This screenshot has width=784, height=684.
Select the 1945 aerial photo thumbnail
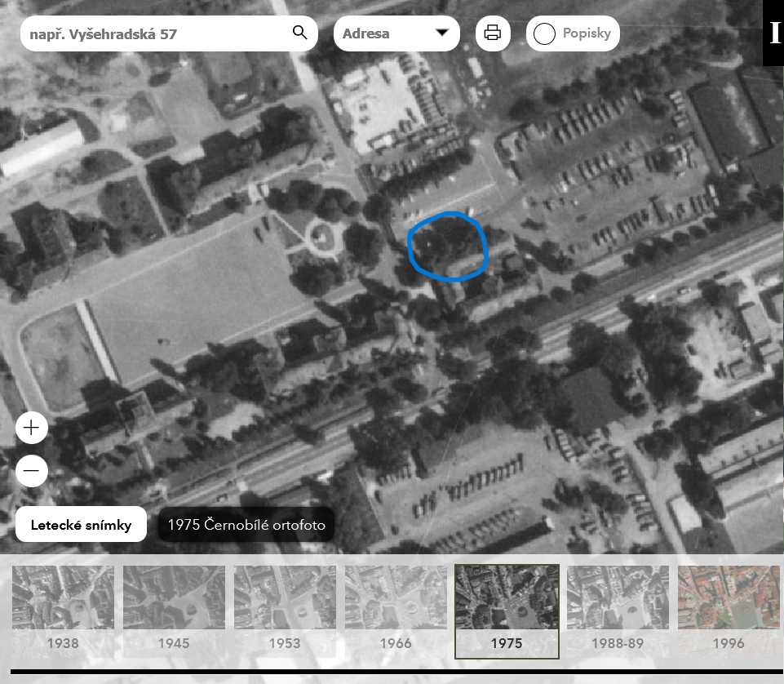click(x=174, y=611)
